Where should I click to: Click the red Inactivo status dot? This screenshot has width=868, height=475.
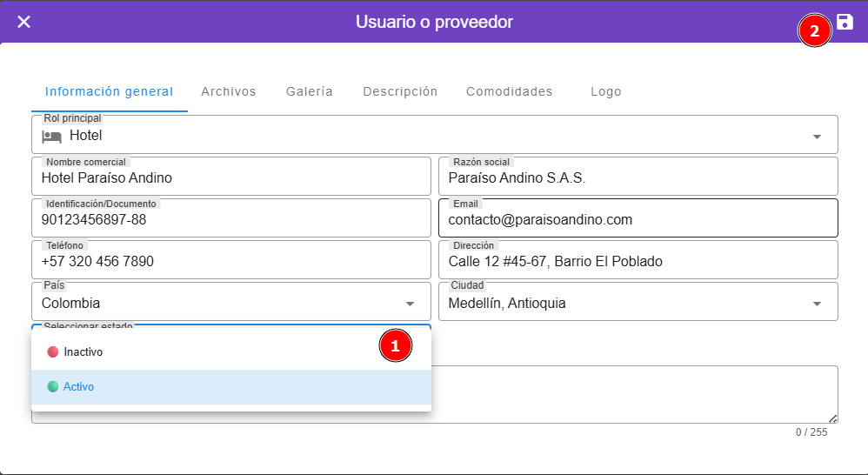53,352
